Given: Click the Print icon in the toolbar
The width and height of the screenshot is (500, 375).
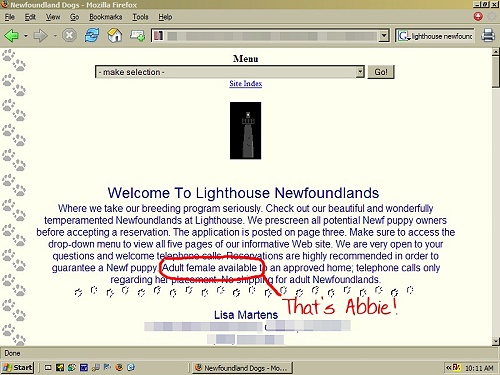Looking at the screenshot, I should tap(488, 35).
